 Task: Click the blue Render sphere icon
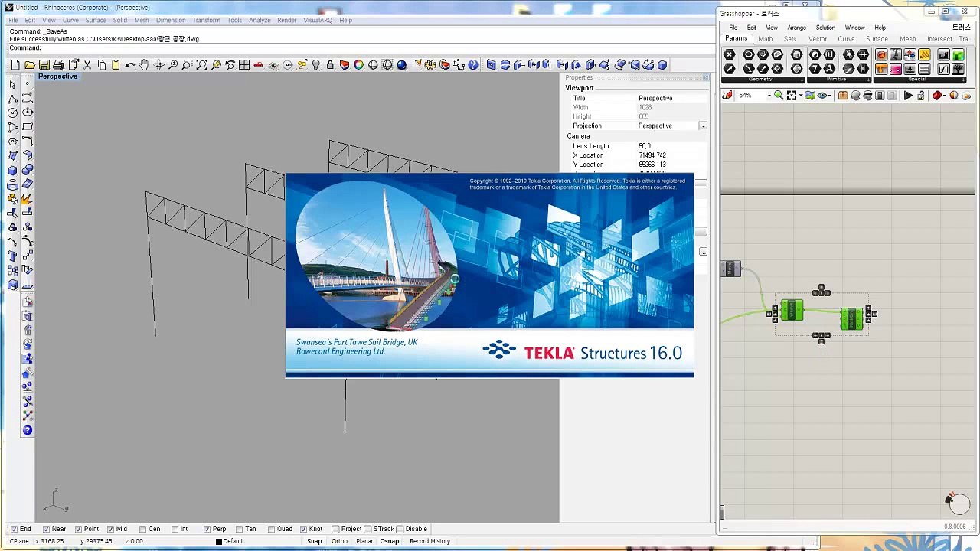point(402,65)
